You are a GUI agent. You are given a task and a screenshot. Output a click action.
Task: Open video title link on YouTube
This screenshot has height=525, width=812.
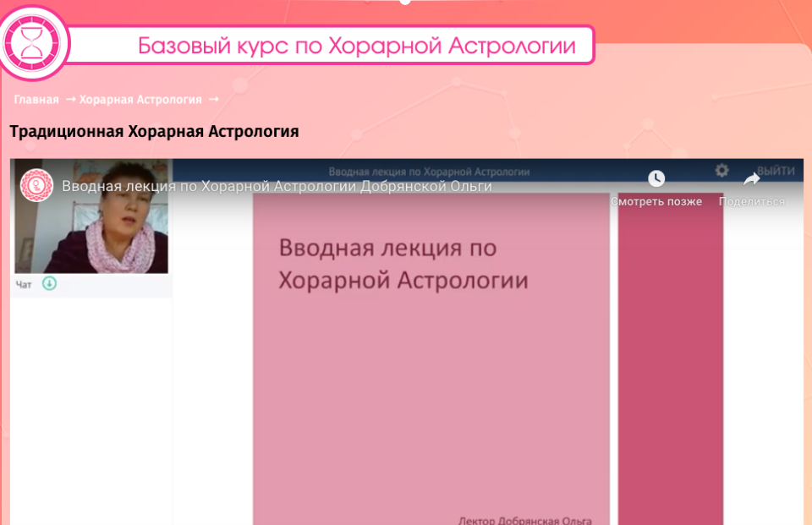277,186
